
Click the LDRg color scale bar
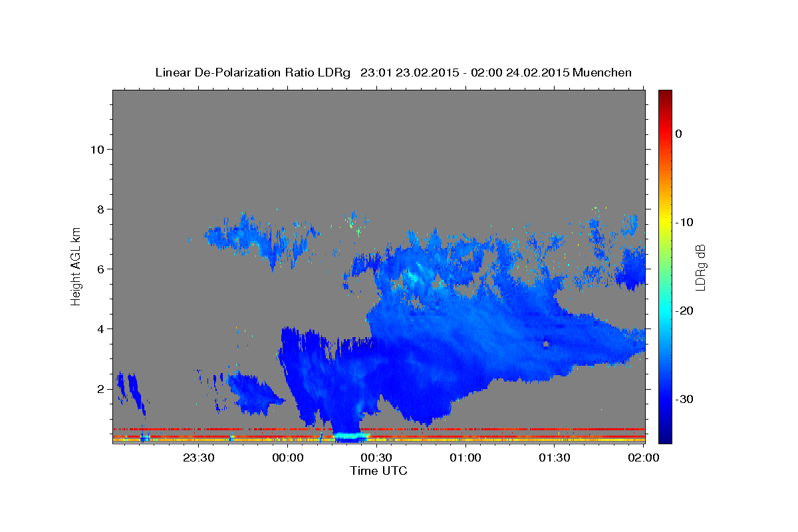tap(665, 267)
